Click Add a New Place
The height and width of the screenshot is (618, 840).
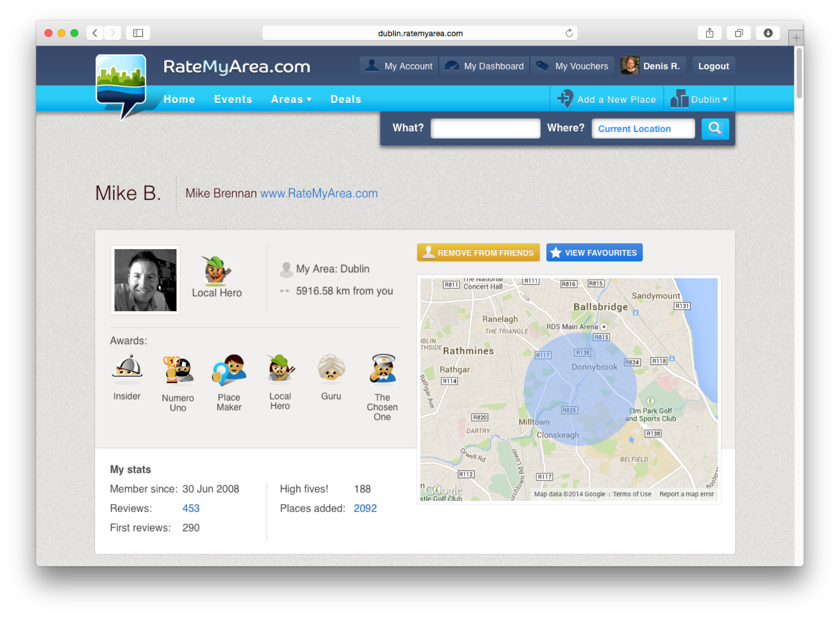[x=607, y=99]
